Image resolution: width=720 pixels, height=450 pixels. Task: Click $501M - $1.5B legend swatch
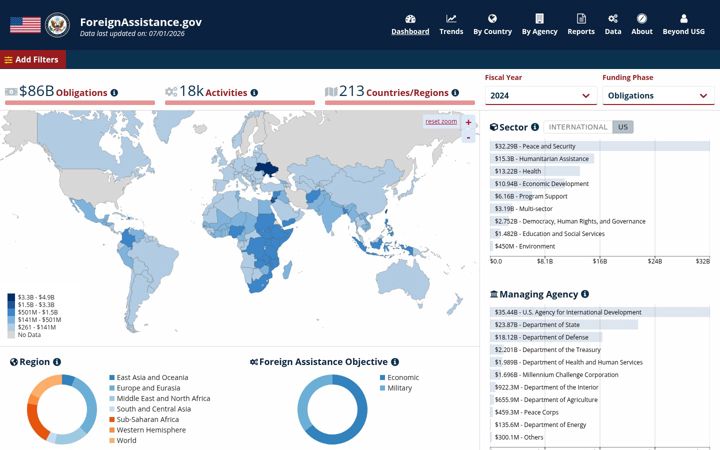(x=11, y=312)
